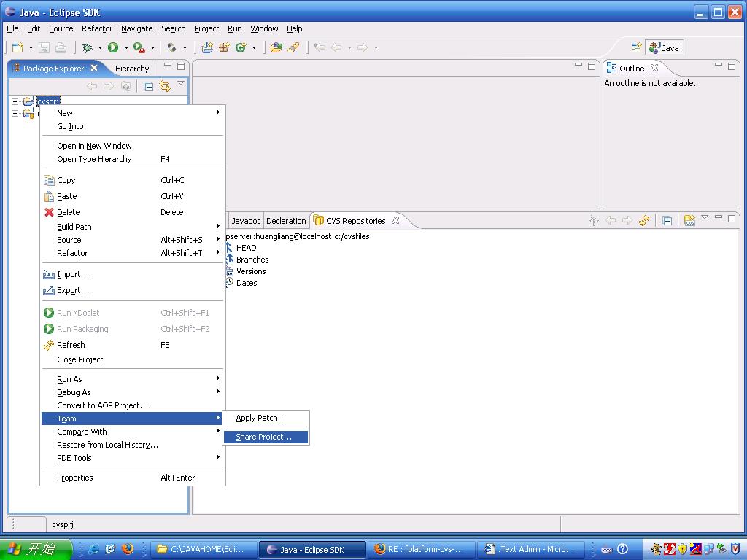The height and width of the screenshot is (560, 747).
Task: Select HEAD in CVS Repositories tree
Action: (x=247, y=248)
